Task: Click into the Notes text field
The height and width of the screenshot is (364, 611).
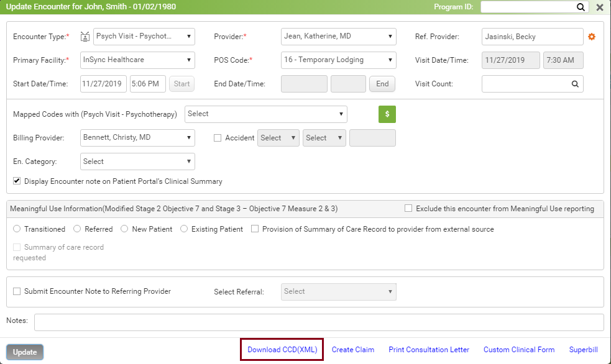Action: click(x=318, y=322)
